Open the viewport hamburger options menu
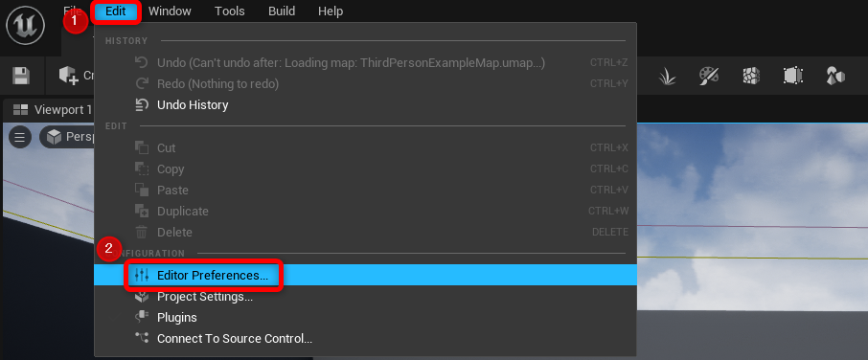The image size is (868, 360). coord(20,137)
